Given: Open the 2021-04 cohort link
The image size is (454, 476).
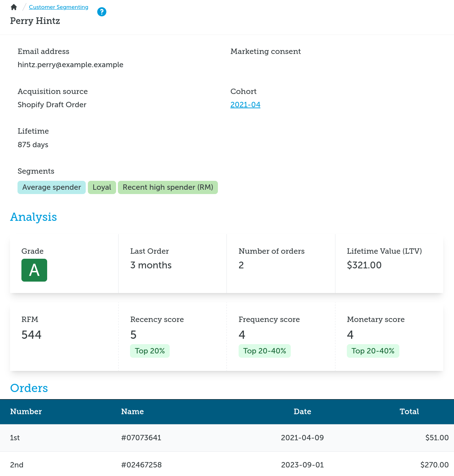Looking at the screenshot, I should [x=245, y=105].
